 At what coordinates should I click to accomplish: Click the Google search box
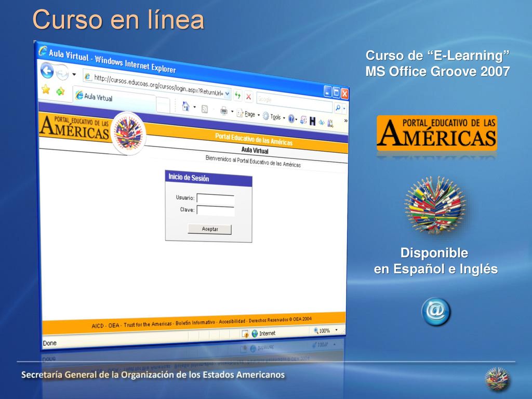point(294,101)
